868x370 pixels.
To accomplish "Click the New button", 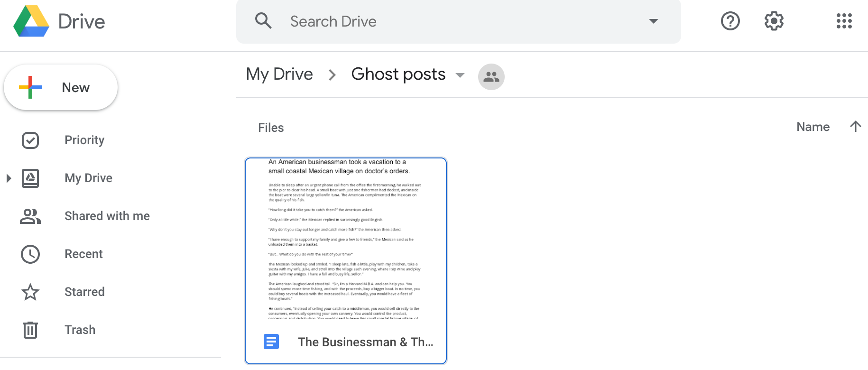I will point(61,88).
